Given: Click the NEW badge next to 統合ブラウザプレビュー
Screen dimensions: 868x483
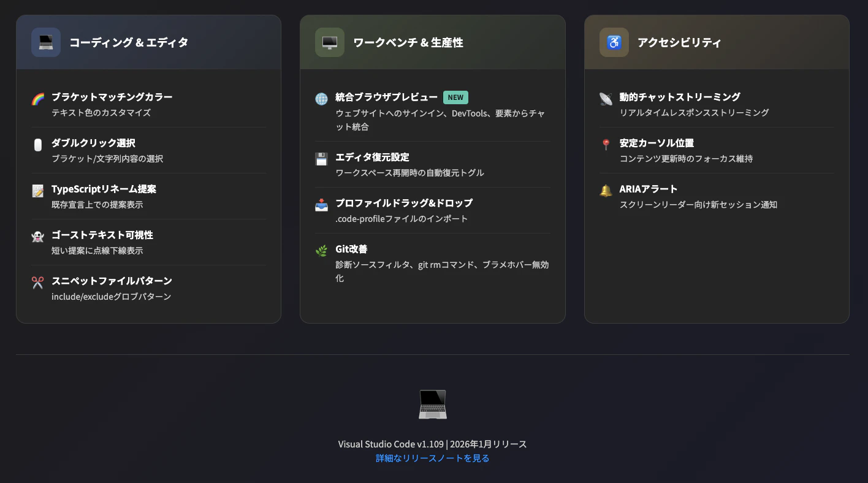Looking at the screenshot, I should tap(455, 97).
